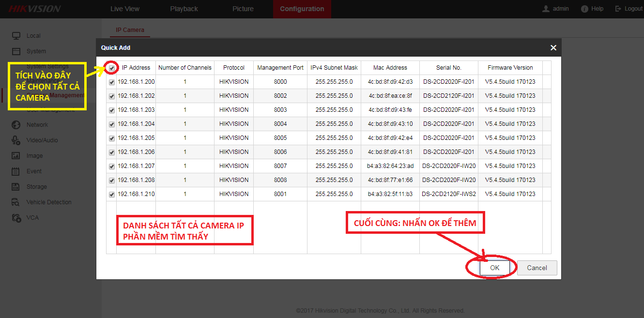Open the Event calendar icon in sidebar
The image size is (644, 318).
pos(16,171)
